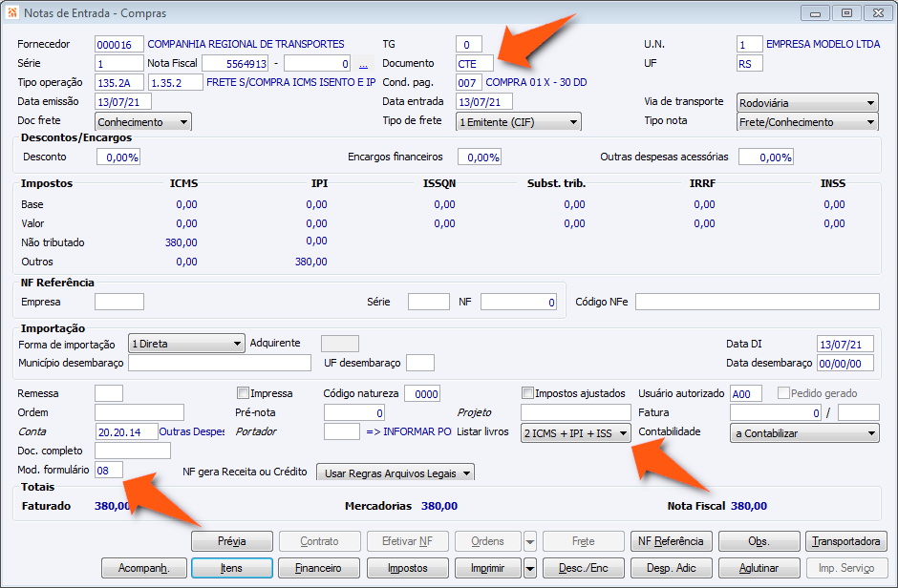The height and width of the screenshot is (588, 898).
Task: Focus the Desconto percentage field
Action: pyautogui.click(x=118, y=157)
